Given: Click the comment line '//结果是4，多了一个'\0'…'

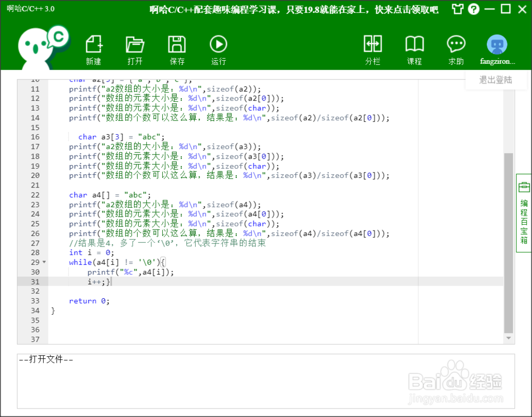Looking at the screenshot, I should coord(167,243).
